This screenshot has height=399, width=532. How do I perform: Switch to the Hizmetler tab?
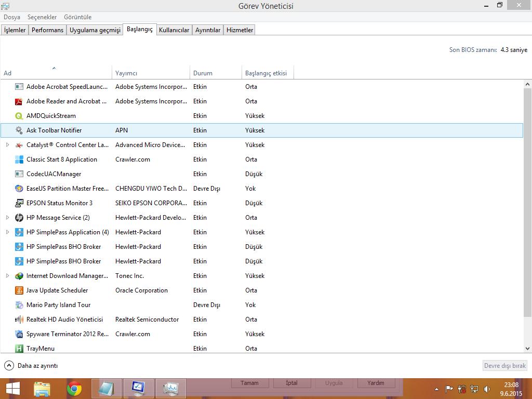[x=240, y=30]
